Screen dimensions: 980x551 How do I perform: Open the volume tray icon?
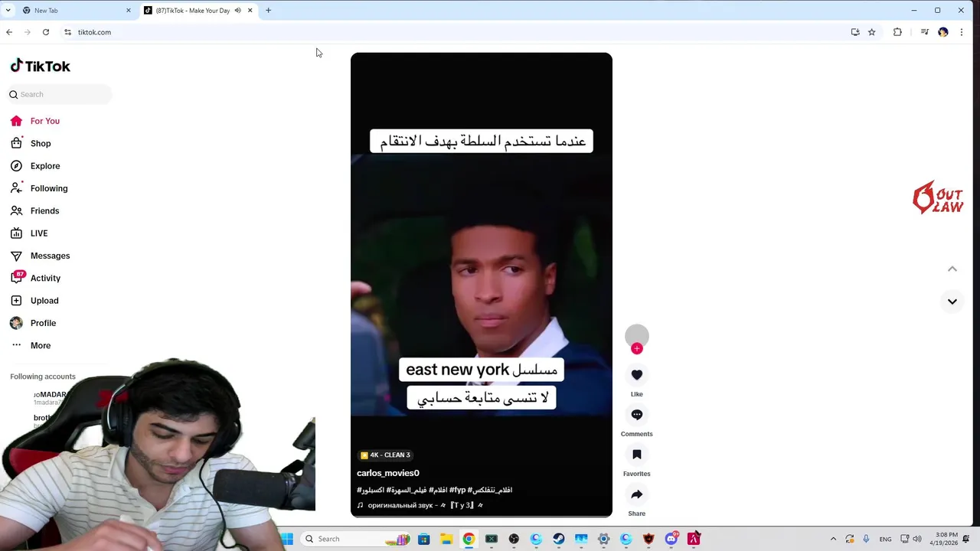tap(917, 539)
